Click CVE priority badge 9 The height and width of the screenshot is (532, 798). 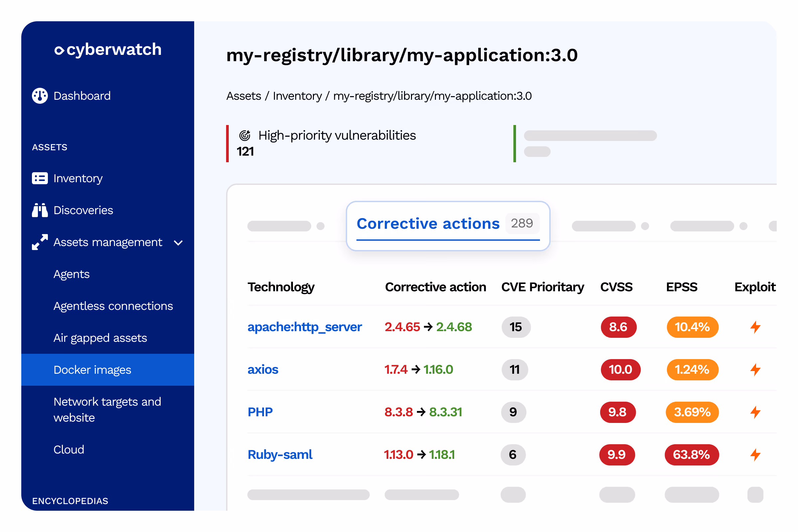pyautogui.click(x=513, y=412)
